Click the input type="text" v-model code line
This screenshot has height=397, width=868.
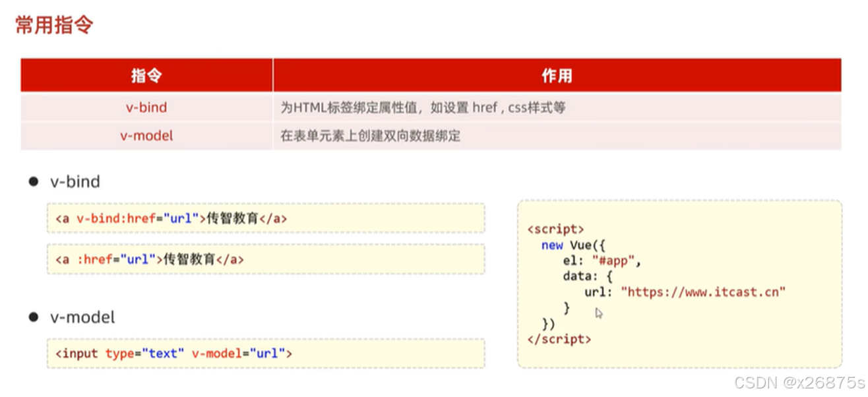point(266,353)
